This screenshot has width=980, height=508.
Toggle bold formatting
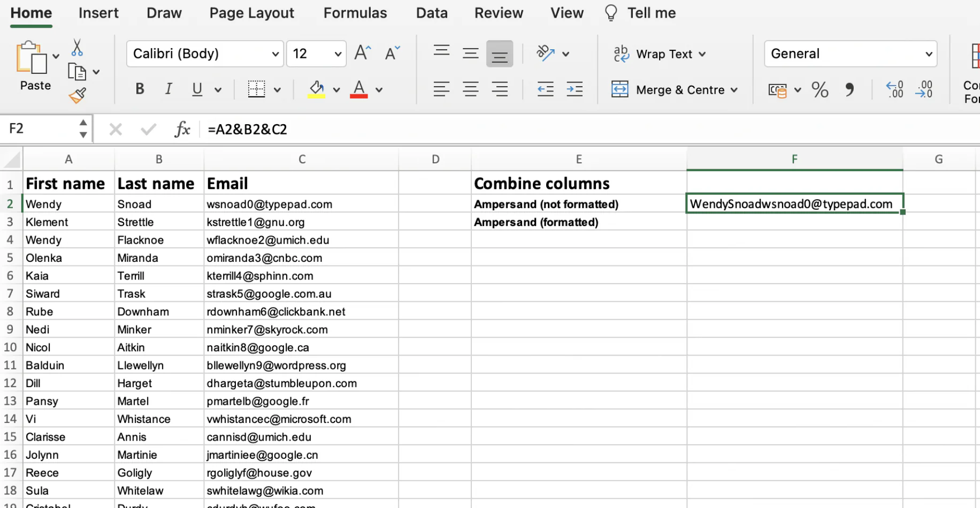tap(139, 88)
